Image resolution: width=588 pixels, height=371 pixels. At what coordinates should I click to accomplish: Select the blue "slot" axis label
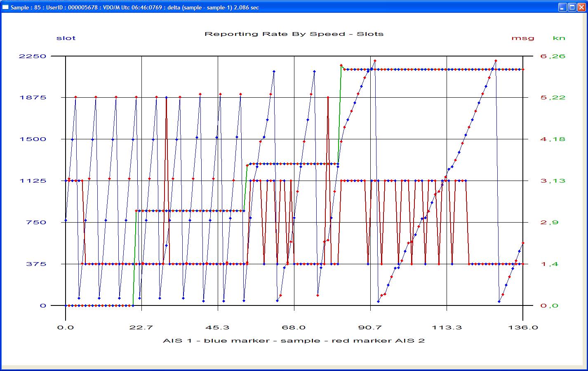pos(66,38)
